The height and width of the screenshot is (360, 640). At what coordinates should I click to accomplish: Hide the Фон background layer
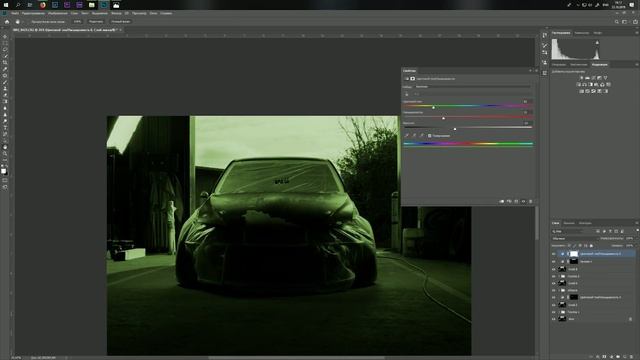pos(553,319)
